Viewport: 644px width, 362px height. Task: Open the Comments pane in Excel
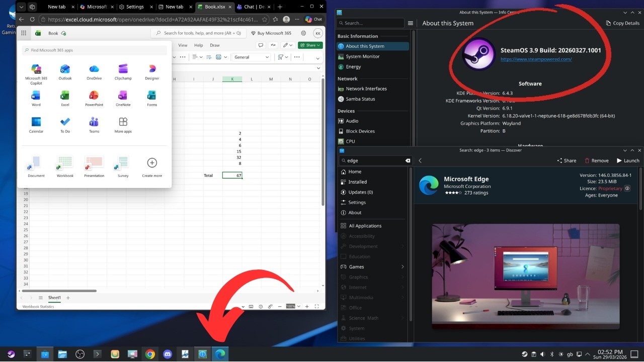pyautogui.click(x=261, y=45)
